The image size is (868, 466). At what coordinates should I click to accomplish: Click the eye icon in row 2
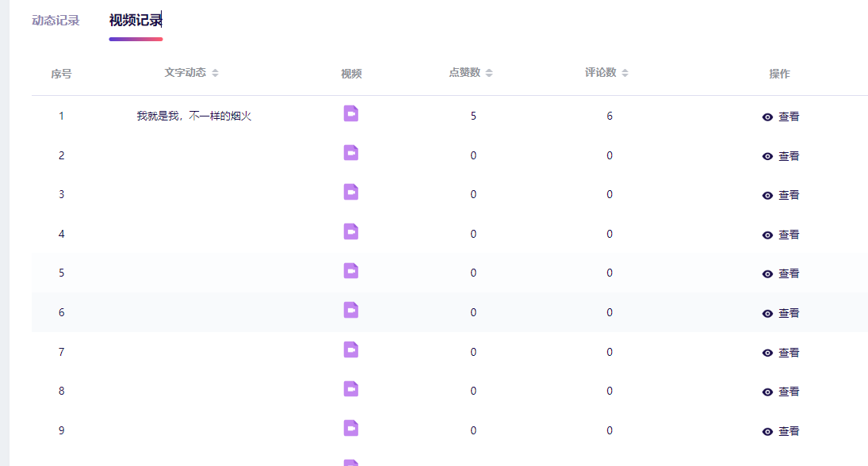[x=767, y=156]
